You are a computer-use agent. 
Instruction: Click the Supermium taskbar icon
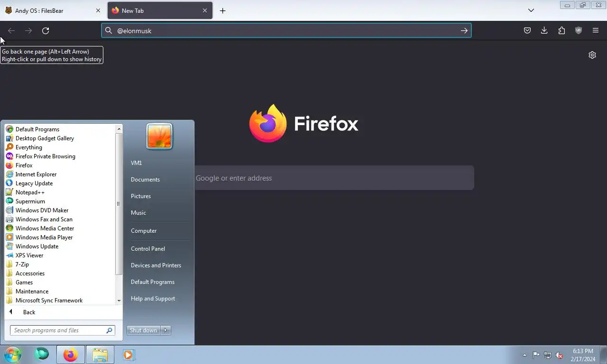pos(42,354)
